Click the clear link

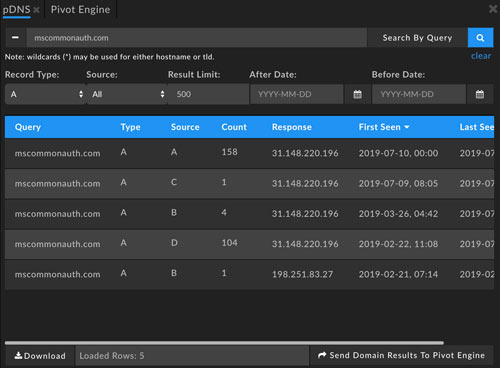(481, 56)
